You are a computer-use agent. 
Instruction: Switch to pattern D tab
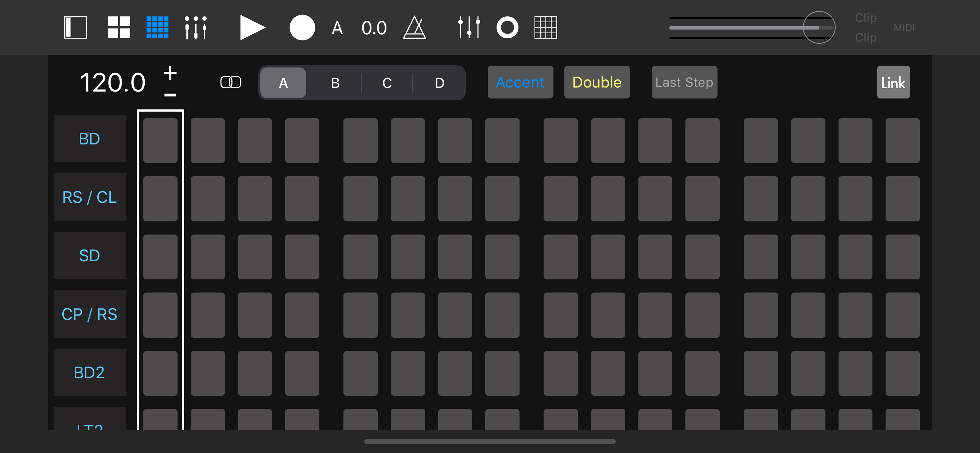439,82
